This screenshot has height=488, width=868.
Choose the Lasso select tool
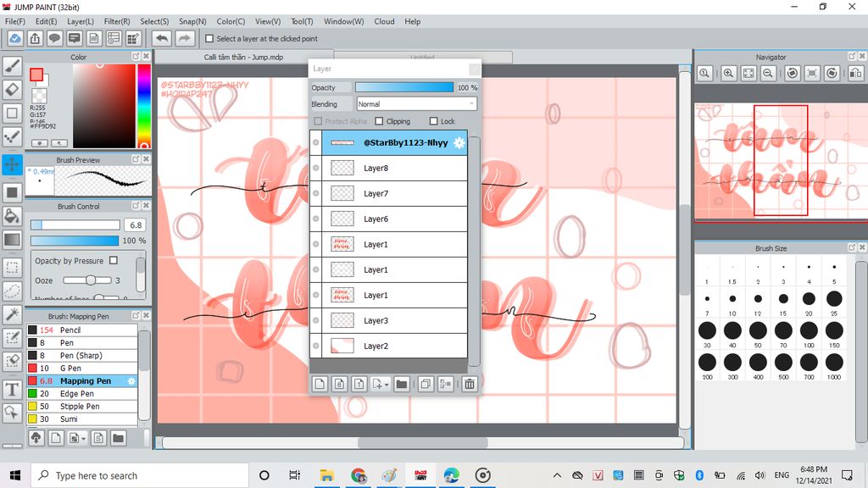pos(12,291)
